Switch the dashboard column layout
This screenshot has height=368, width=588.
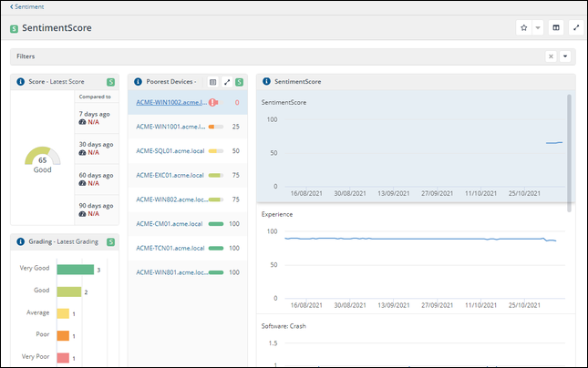(556, 28)
